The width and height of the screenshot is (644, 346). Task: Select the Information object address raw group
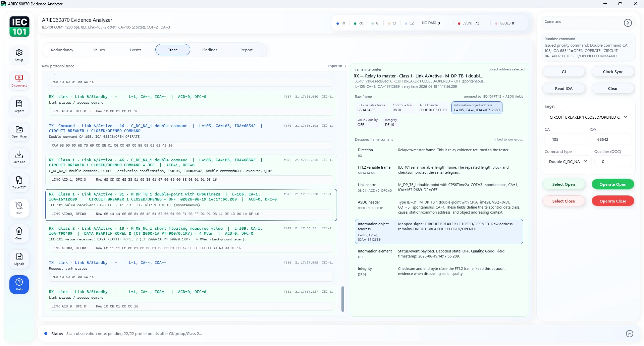click(477, 108)
